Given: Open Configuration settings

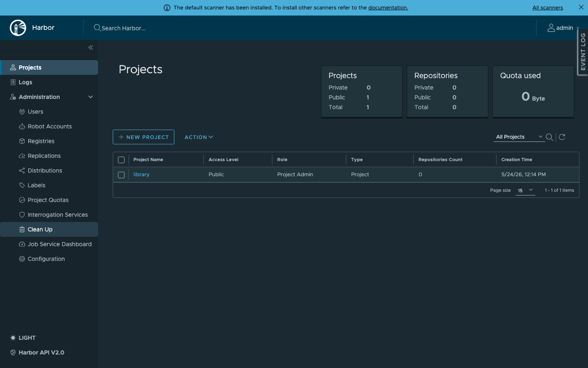Looking at the screenshot, I should coord(49,259).
